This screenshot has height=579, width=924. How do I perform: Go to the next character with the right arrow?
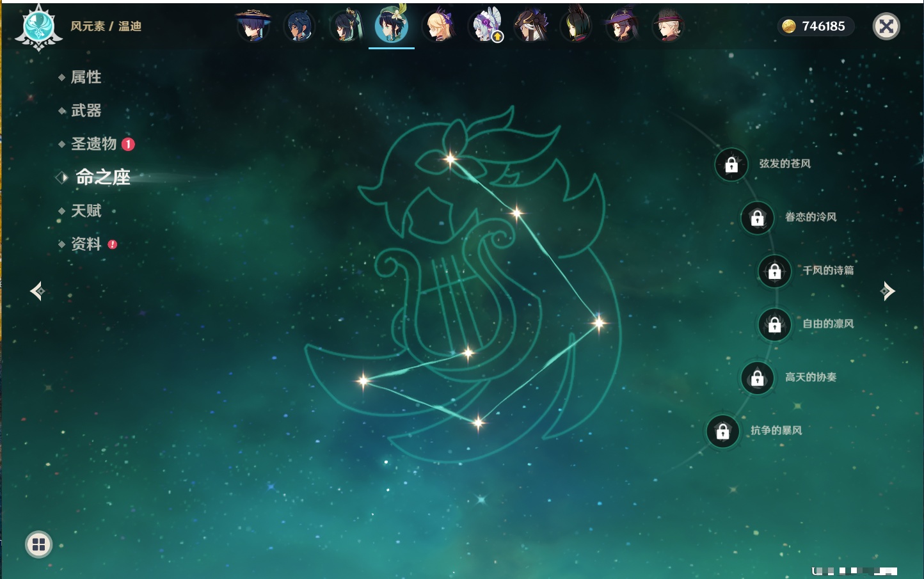pyautogui.click(x=887, y=291)
